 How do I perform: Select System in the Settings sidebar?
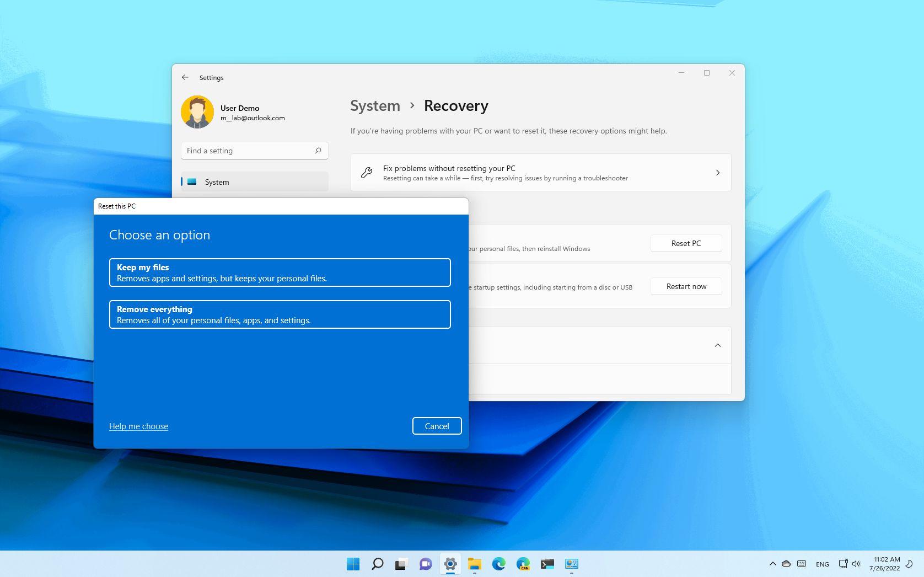coord(217,181)
